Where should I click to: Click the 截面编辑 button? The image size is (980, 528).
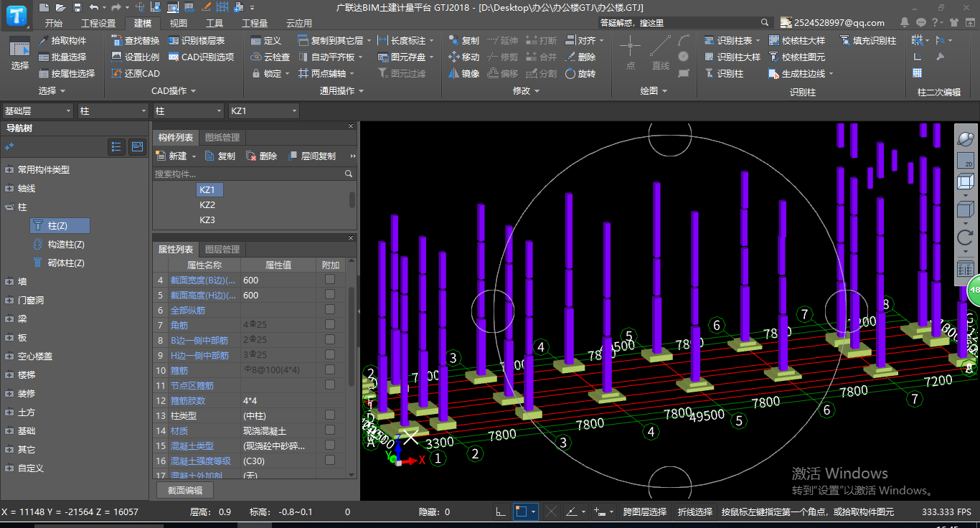pyautogui.click(x=185, y=491)
